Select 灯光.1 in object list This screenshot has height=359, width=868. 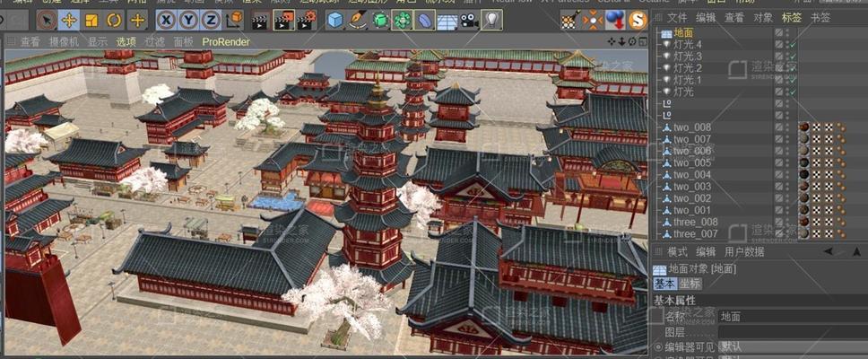[688, 80]
